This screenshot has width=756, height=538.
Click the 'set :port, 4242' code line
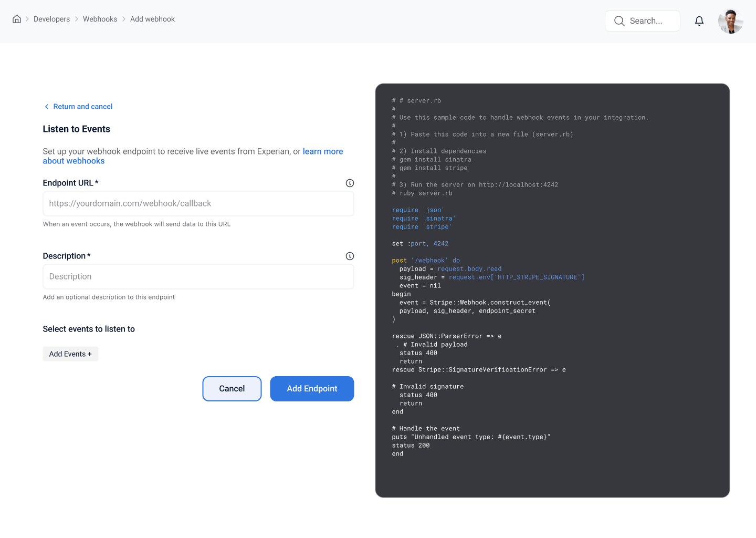420,244
